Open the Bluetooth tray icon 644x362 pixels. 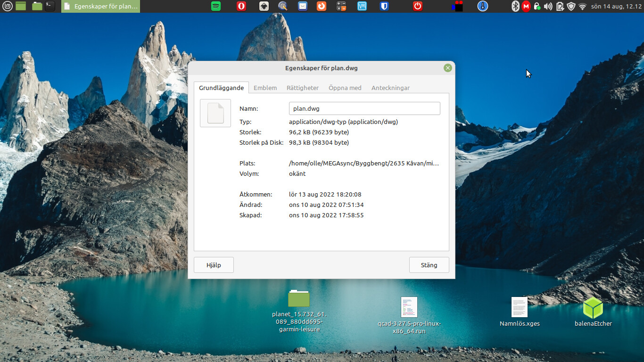click(516, 6)
